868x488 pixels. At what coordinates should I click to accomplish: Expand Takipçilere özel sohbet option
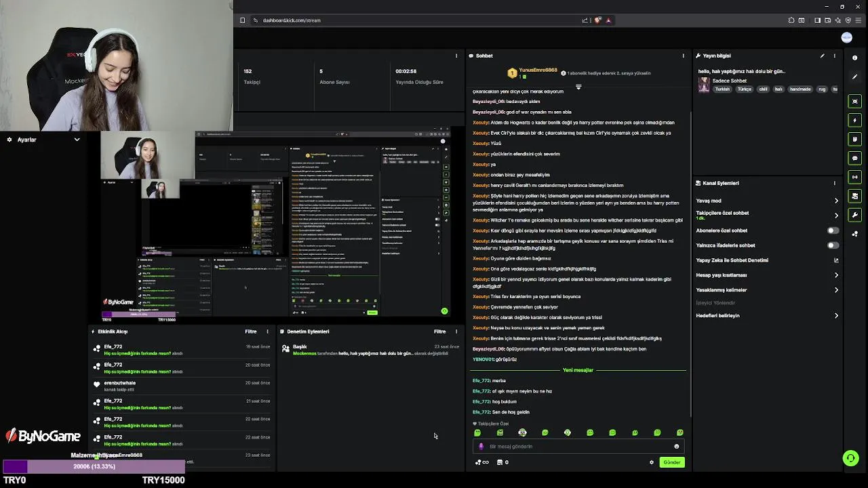pos(836,216)
